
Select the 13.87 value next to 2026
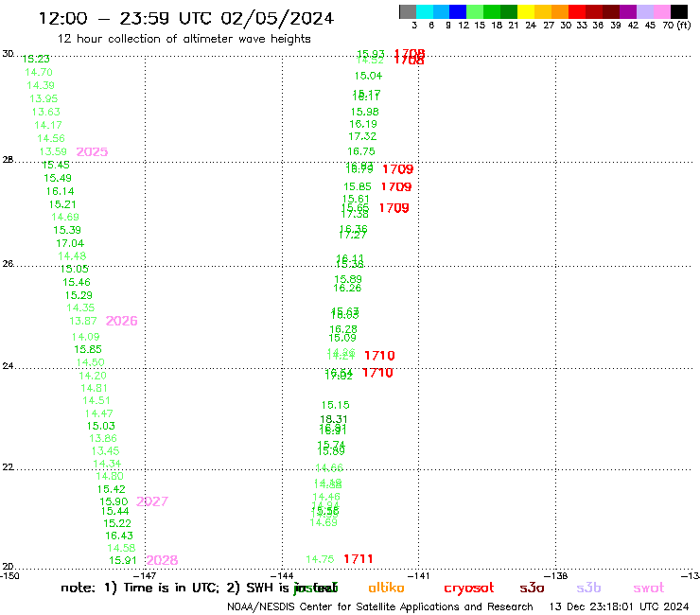(x=83, y=321)
